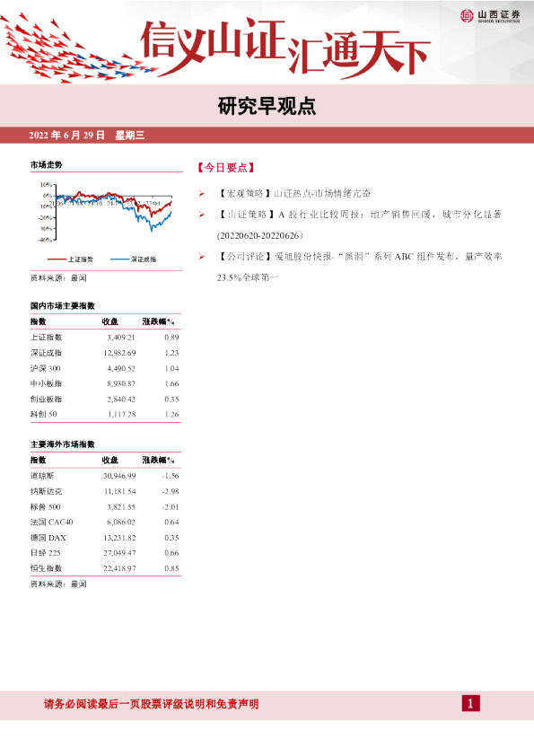Click the red arrow bullet beside 宏观策略
This screenshot has width=534, height=756.
click(x=201, y=193)
